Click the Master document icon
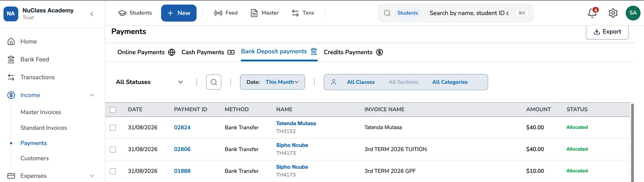644x182 pixels. [x=254, y=13]
